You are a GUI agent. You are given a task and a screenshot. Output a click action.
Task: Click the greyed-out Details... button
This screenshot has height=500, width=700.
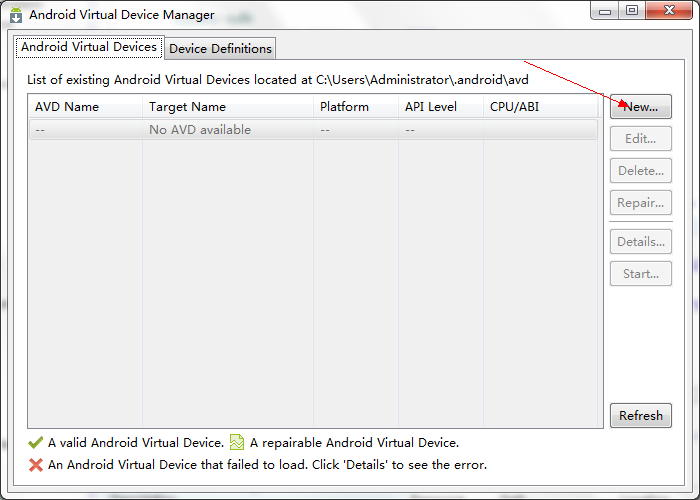point(641,242)
